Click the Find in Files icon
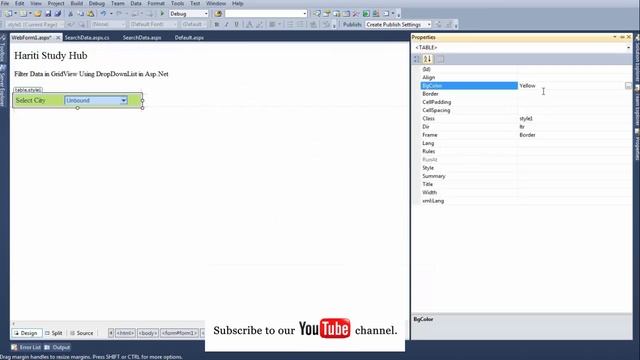Image resolution: width=640 pixels, height=360 pixels. coord(218,14)
